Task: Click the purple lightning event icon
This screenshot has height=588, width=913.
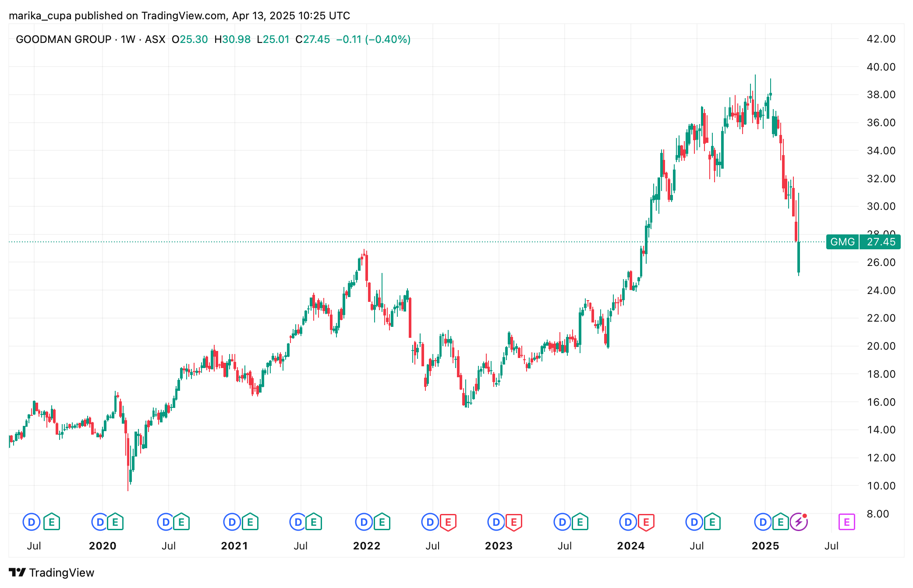Action: click(799, 522)
